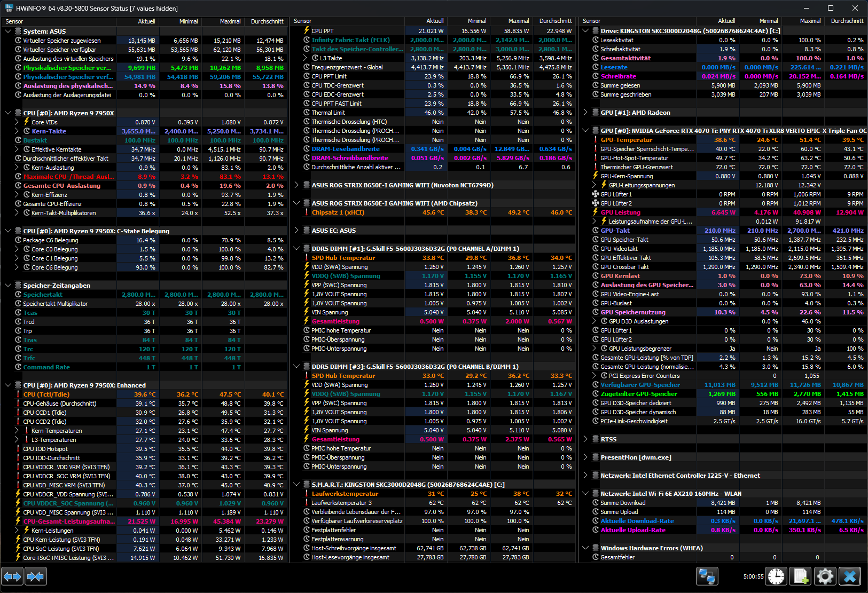Click icon beside DRAM-Lesebandbreite
Screen dimensions: 868x593
pyautogui.click(x=307, y=149)
